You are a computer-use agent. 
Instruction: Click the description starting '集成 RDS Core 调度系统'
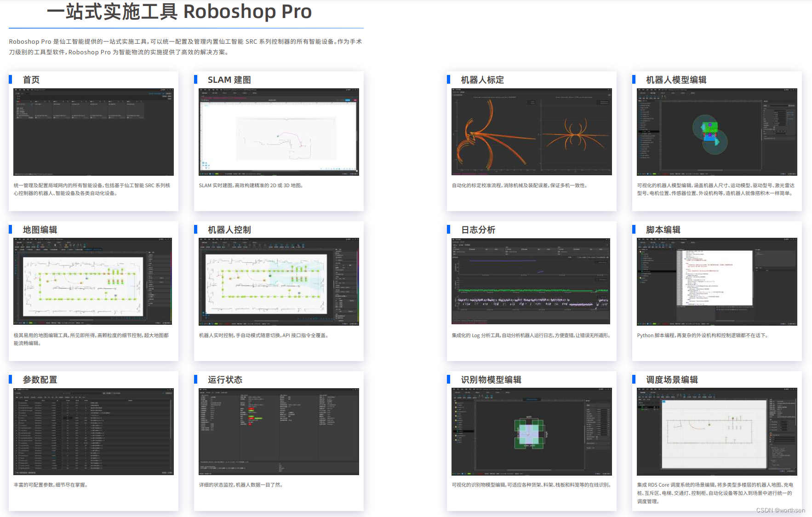(x=715, y=493)
